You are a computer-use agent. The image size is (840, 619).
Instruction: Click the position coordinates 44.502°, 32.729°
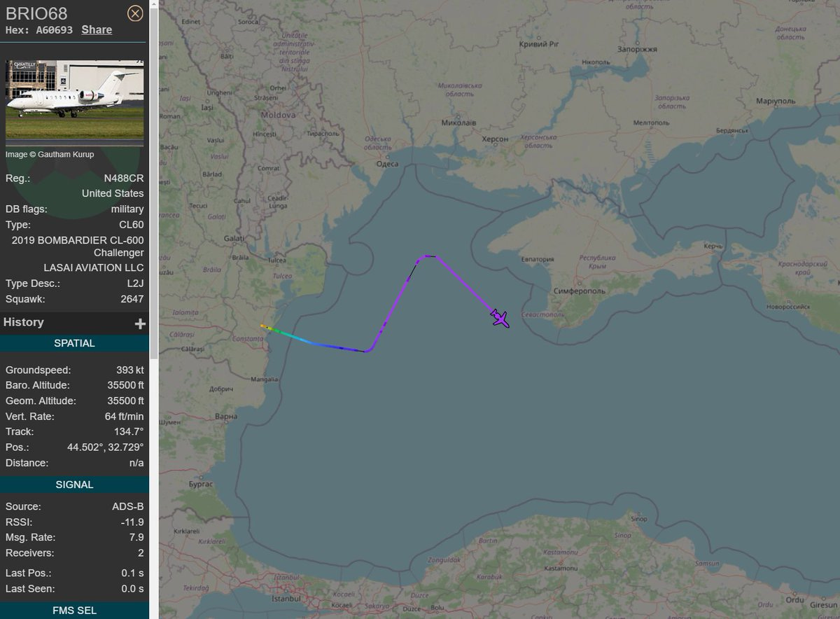106,447
